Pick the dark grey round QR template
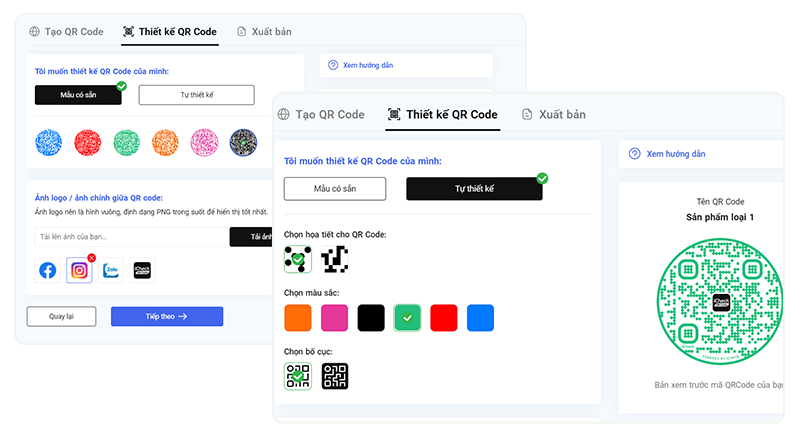 tap(243, 142)
